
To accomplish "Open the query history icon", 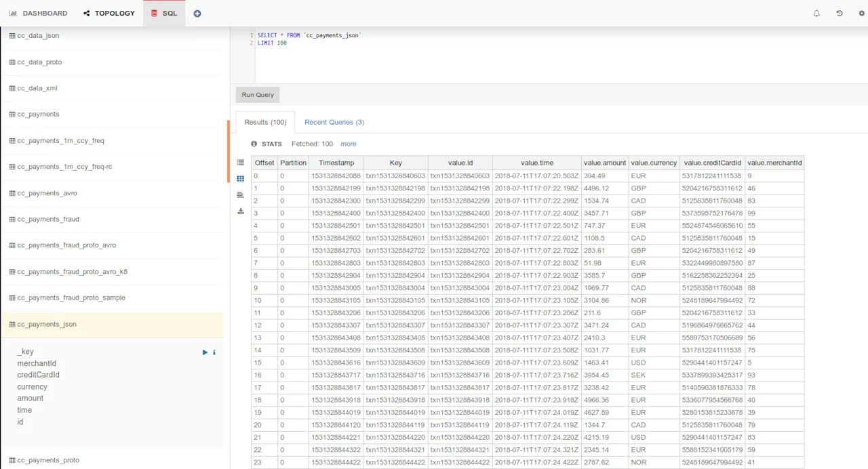I will [839, 13].
